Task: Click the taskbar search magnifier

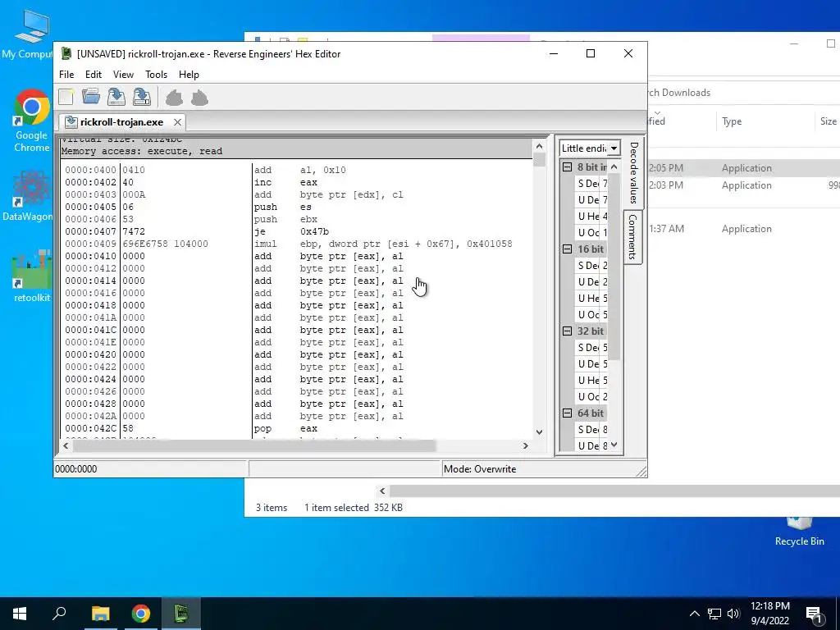Action: tap(59, 614)
